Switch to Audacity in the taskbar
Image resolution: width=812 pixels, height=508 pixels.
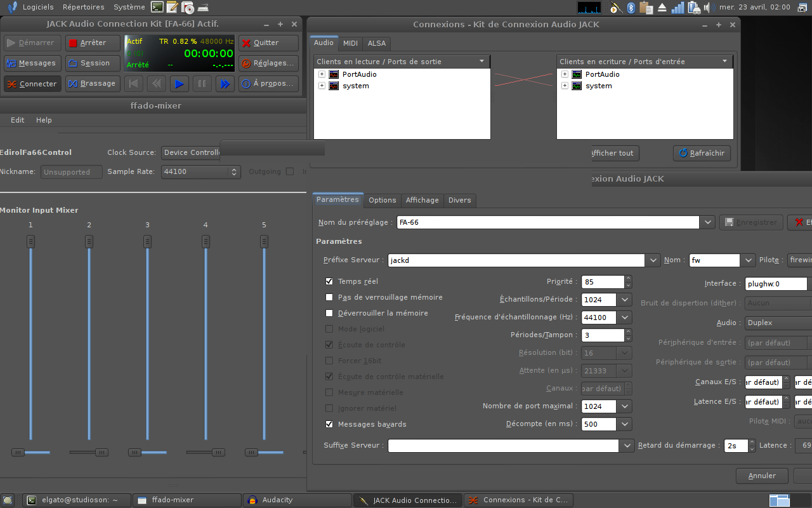click(x=296, y=500)
